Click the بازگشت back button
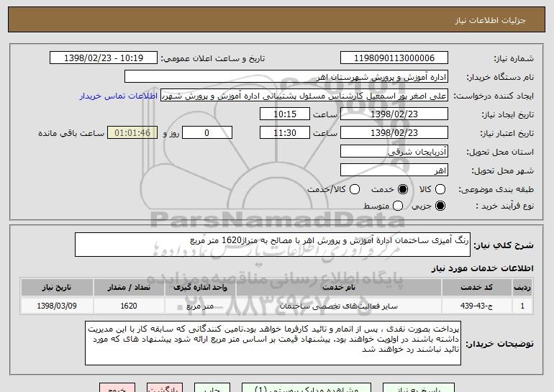Viewport: 554px width, 392px height. 165,388
